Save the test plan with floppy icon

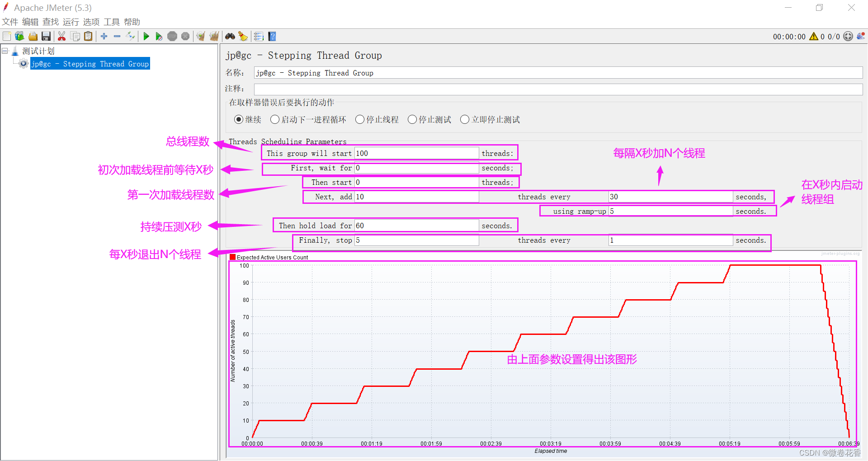[x=46, y=36]
